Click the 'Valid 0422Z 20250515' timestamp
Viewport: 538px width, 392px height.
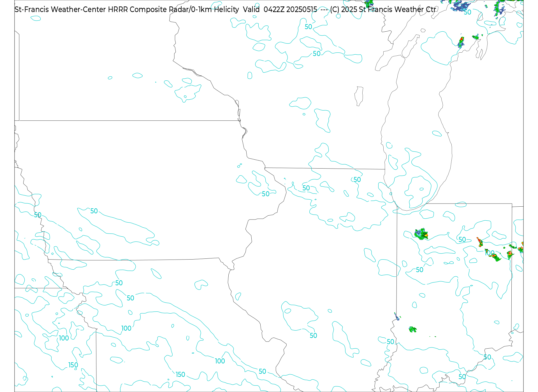tap(280, 10)
